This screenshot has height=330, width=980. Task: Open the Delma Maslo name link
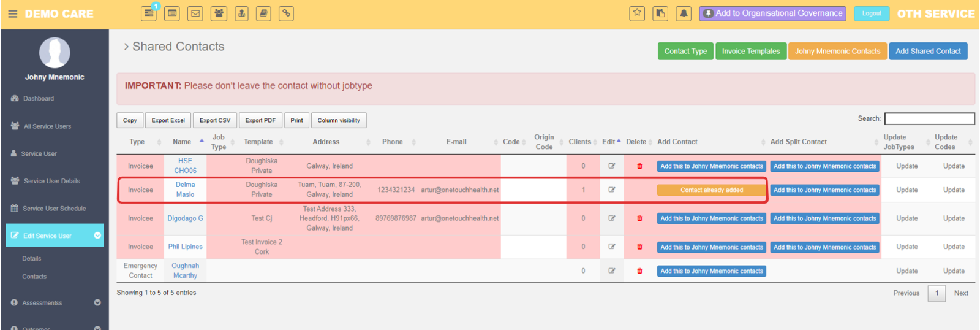pos(185,190)
